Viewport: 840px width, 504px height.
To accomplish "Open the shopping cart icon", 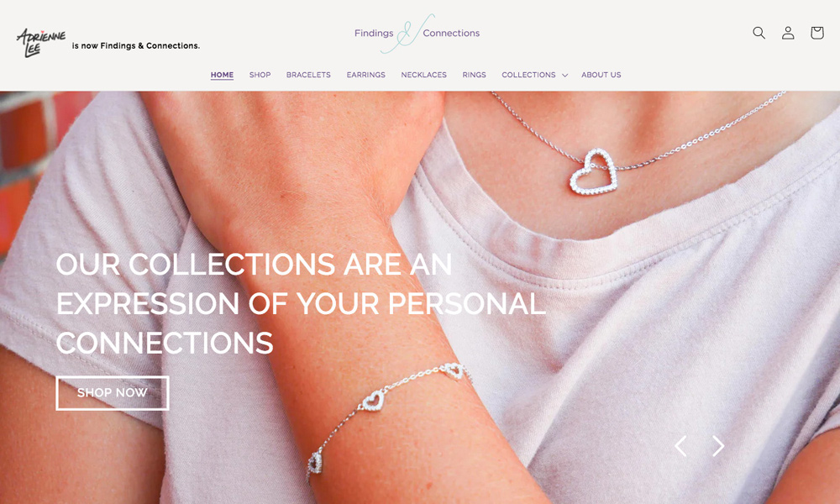I will (816, 33).
